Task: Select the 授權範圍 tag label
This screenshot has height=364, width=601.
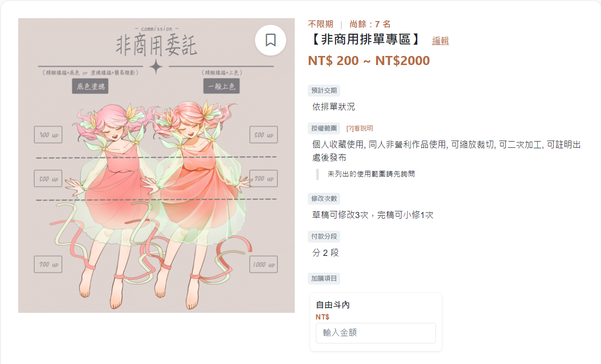Action: point(324,128)
